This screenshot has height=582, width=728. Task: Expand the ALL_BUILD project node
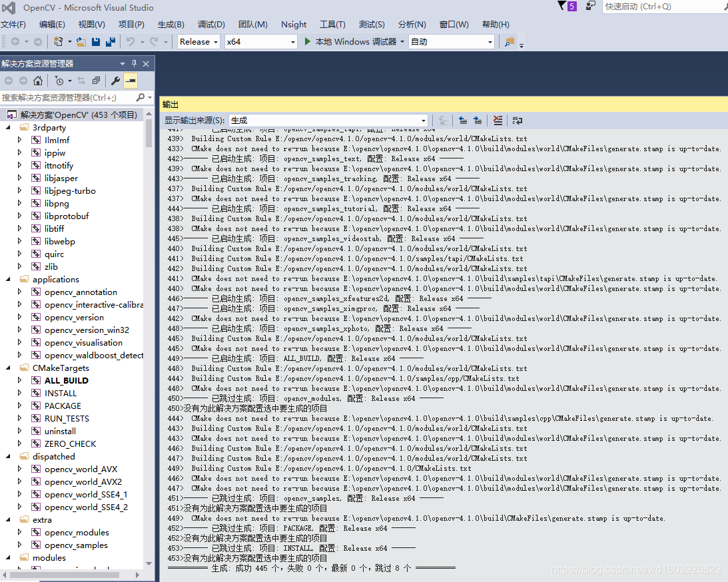coord(19,380)
